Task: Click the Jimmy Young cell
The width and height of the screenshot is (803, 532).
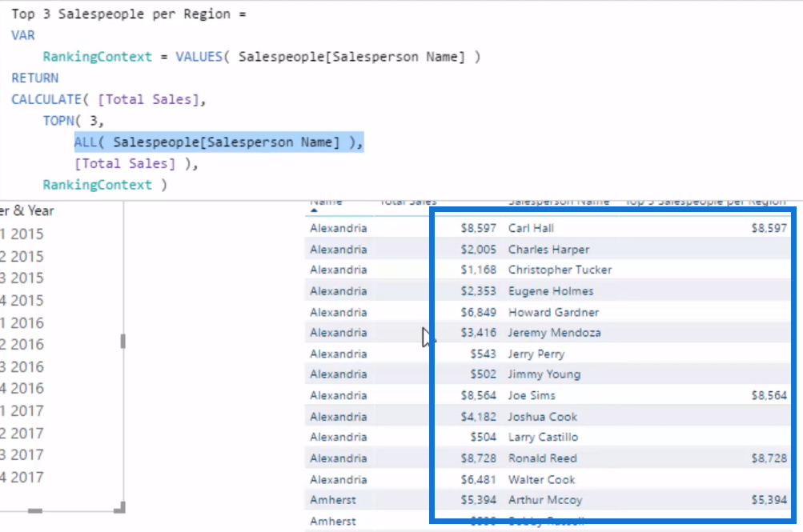Action: coord(544,374)
